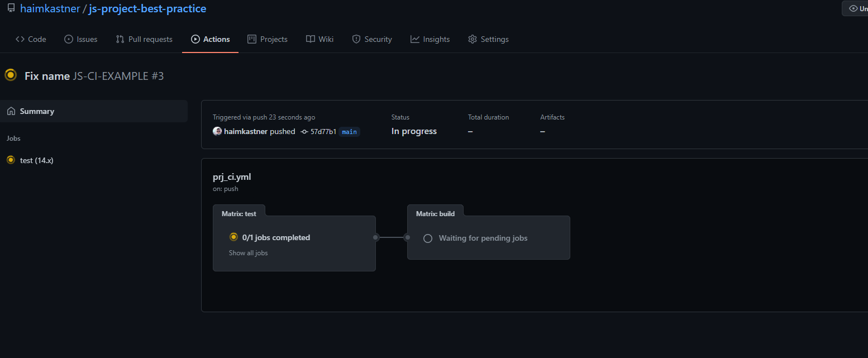Click the main branch label
Image resolution: width=868 pixels, height=358 pixels.
pyautogui.click(x=349, y=132)
